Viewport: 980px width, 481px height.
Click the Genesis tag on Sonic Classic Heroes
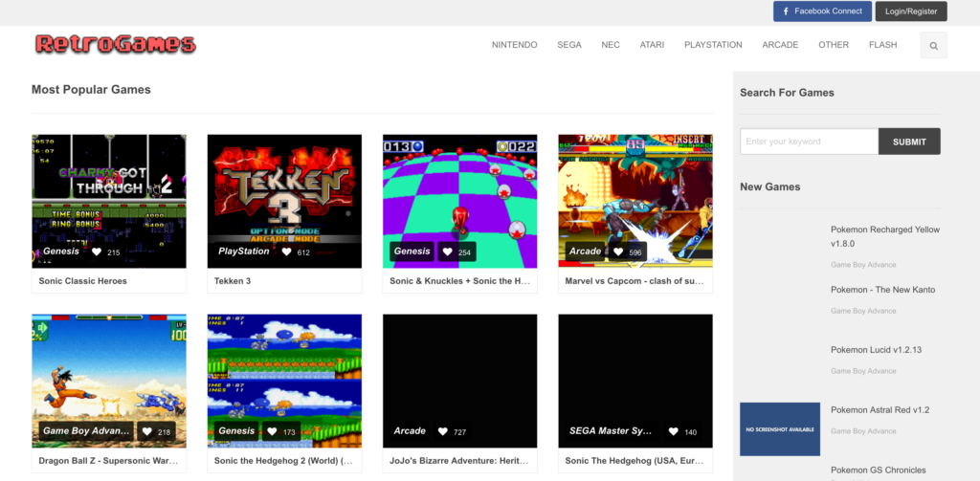pyautogui.click(x=60, y=252)
